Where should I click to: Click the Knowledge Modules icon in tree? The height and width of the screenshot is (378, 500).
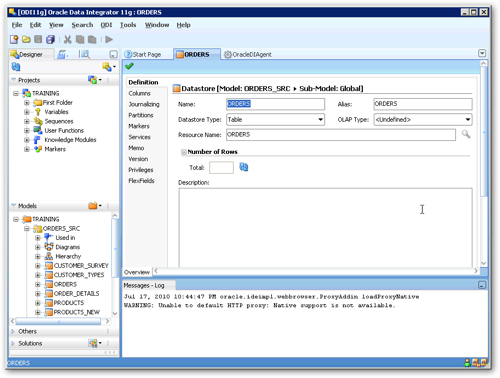(37, 140)
